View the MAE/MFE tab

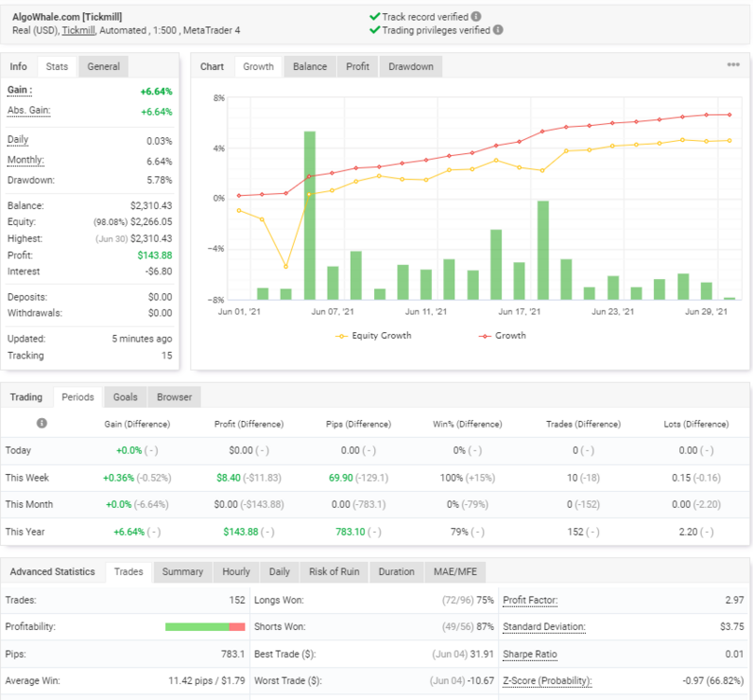(455, 572)
